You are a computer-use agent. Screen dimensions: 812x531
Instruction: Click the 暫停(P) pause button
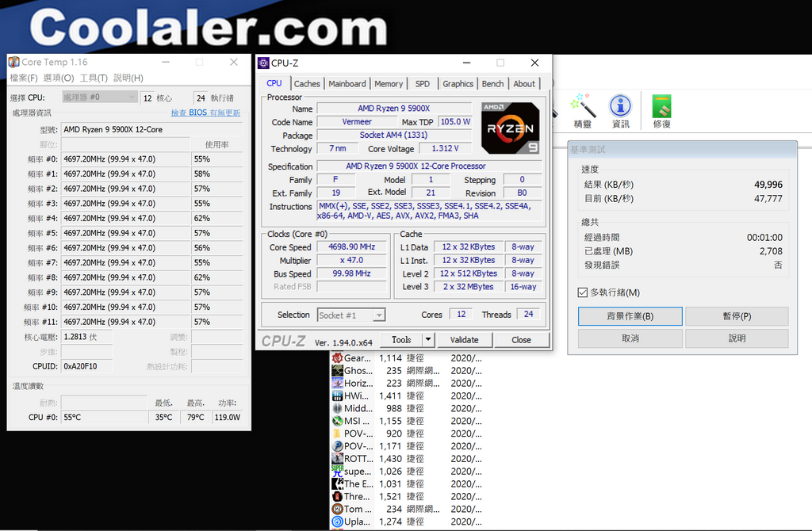coord(737,316)
